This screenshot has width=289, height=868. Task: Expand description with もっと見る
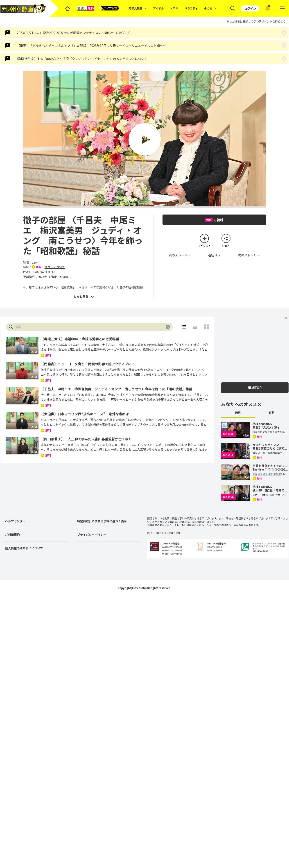coord(84,297)
